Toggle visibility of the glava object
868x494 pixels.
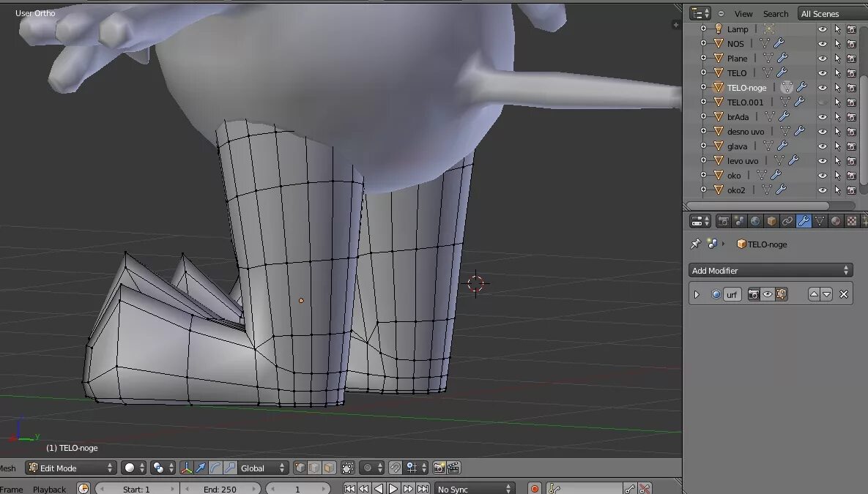click(823, 146)
